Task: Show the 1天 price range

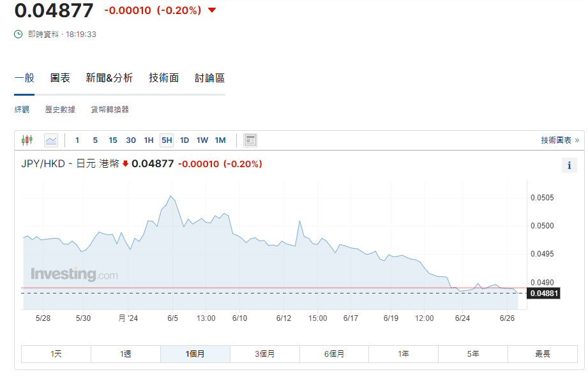Action: [x=56, y=353]
